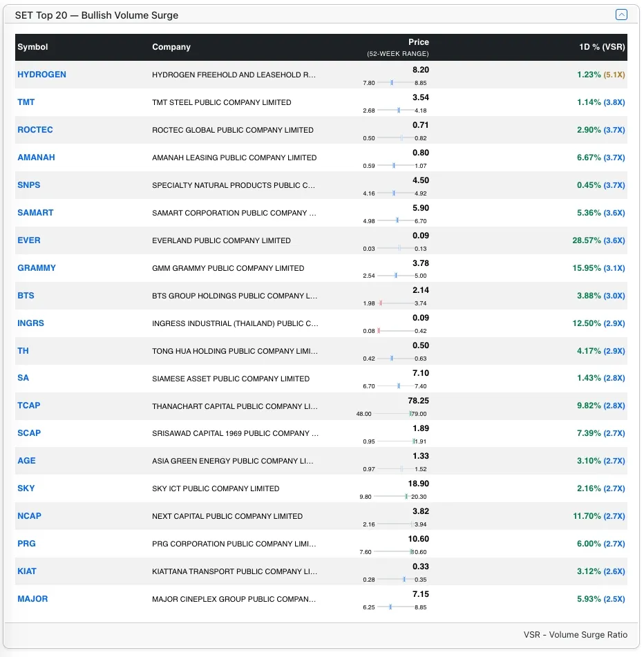The image size is (644, 657).
Task: Open the GRAMMY symbol link
Action: click(37, 268)
